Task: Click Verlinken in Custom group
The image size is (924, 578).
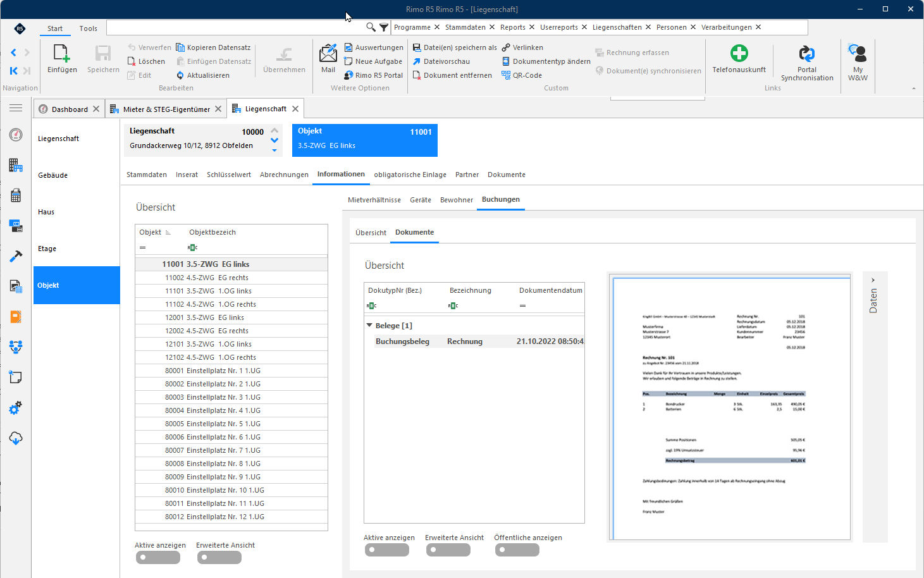Action: coord(522,47)
